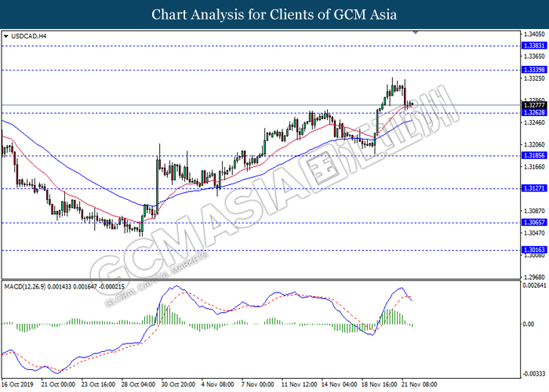Image resolution: width=549 pixels, height=392 pixels.
Task: Click the 1.31660 price axis value
Action: click(x=534, y=166)
